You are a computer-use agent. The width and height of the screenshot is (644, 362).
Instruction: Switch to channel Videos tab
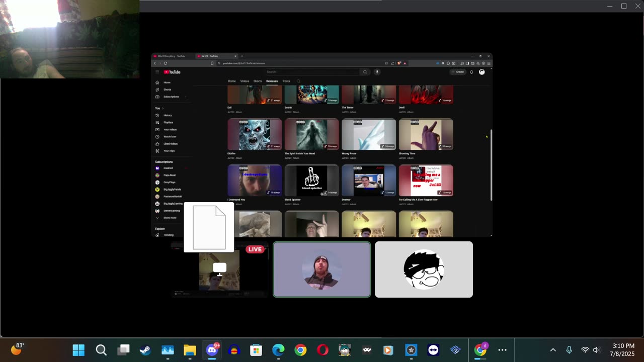pyautogui.click(x=245, y=81)
